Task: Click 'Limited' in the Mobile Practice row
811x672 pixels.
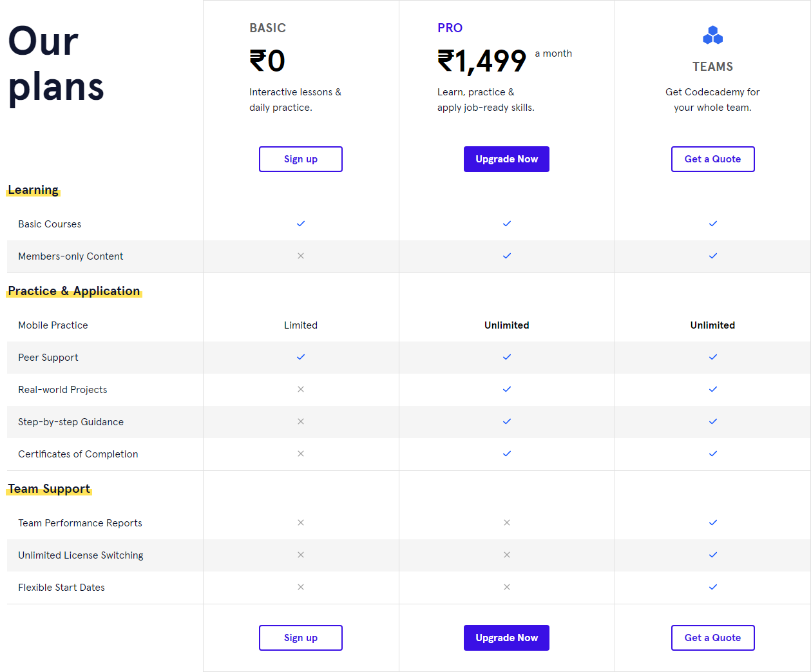Action: click(x=301, y=325)
